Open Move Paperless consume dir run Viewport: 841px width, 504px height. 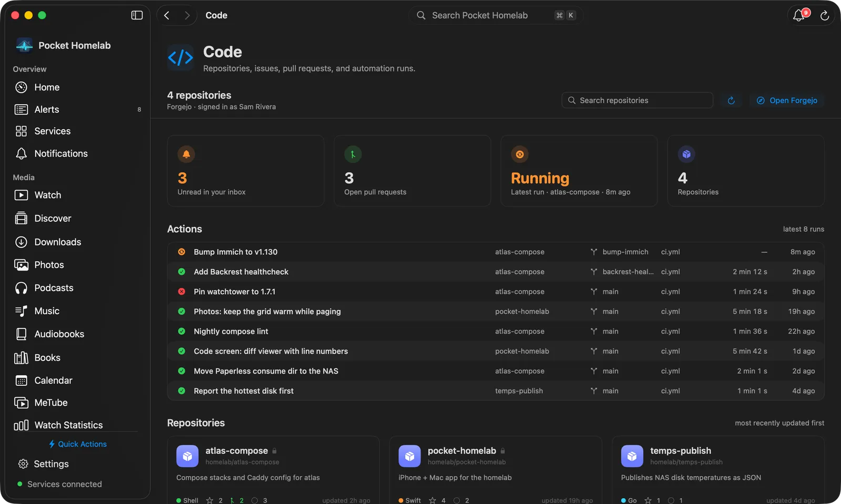pyautogui.click(x=496, y=371)
